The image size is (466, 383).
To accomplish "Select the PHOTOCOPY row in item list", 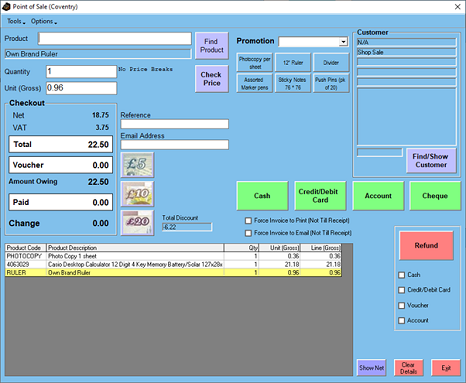I will (x=173, y=256).
